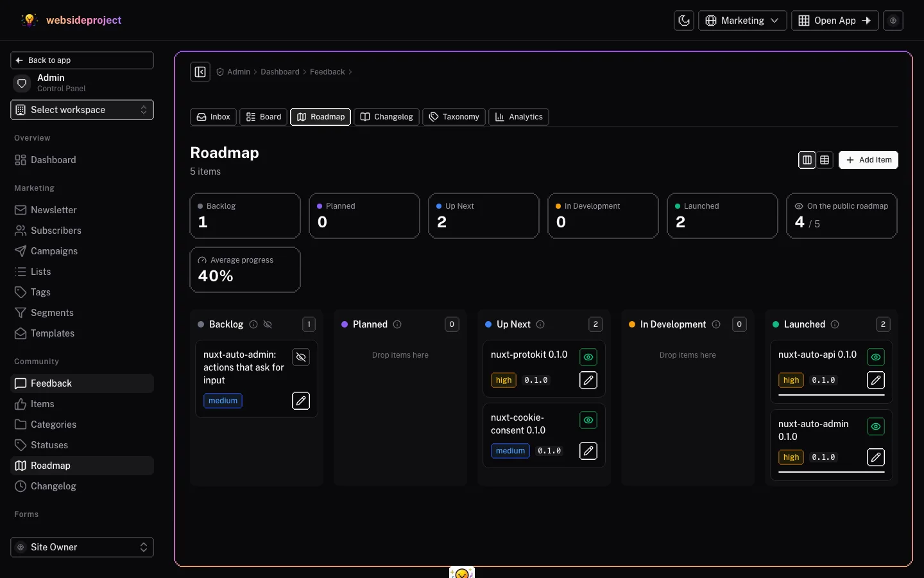This screenshot has height=578, width=924.
Task: Switch to the Taxonomy tab
Action: tap(454, 117)
